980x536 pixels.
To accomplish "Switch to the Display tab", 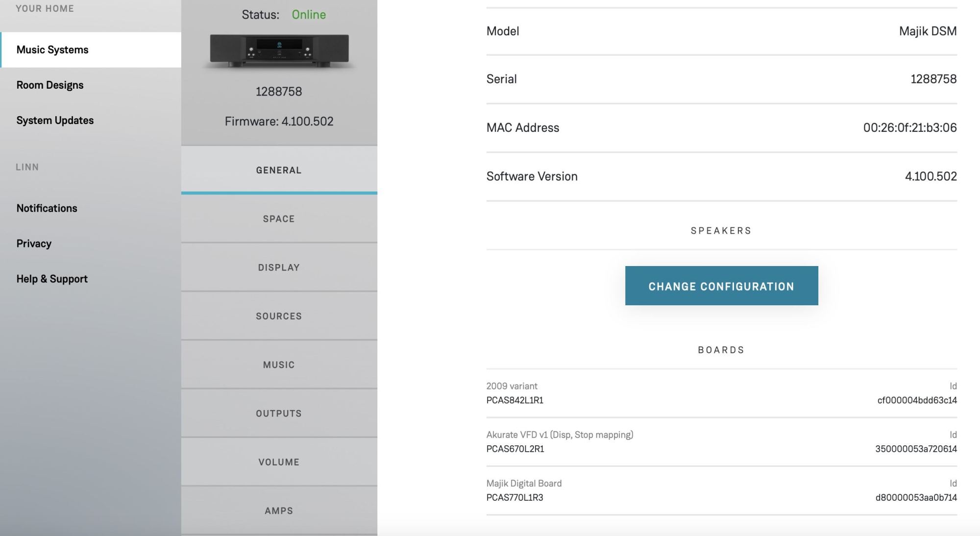I will pos(279,268).
